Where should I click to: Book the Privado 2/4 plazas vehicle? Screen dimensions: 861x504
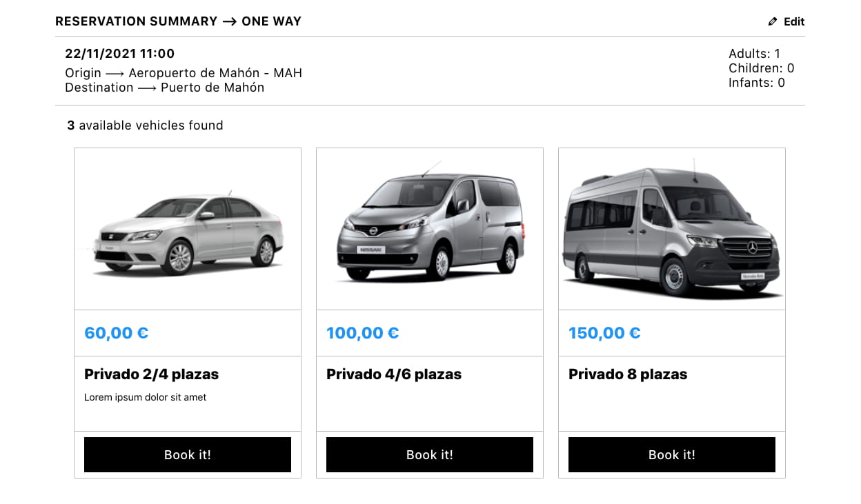[188, 454]
